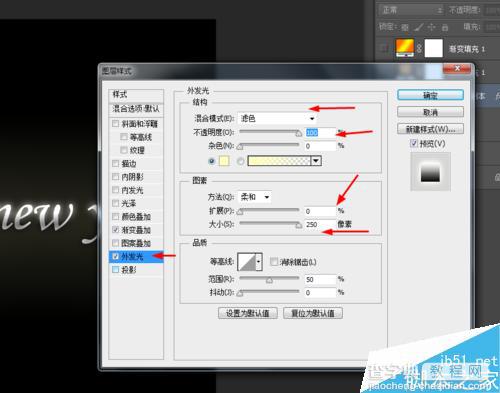Click the 杂色 slider
The image size is (500, 393).
(x=269, y=146)
